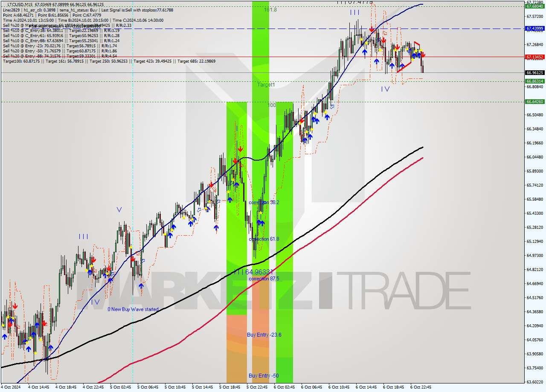Select the '6 Oct 02:45' time label
Image resolution: width=546 pixels, height=392 pixels.
click(x=285, y=387)
